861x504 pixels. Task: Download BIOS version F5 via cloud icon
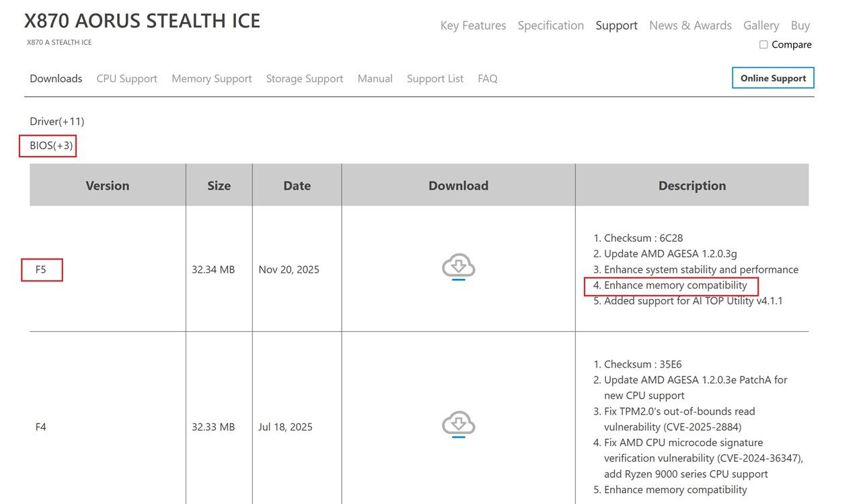(459, 267)
